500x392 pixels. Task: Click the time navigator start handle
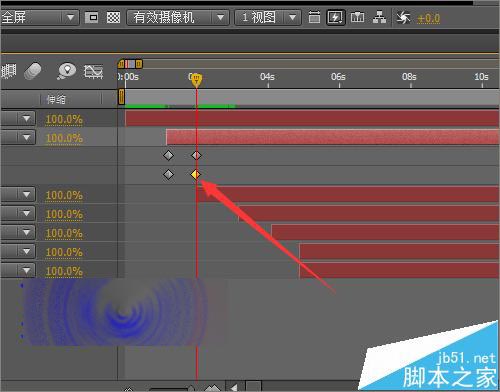pyautogui.click(x=121, y=64)
